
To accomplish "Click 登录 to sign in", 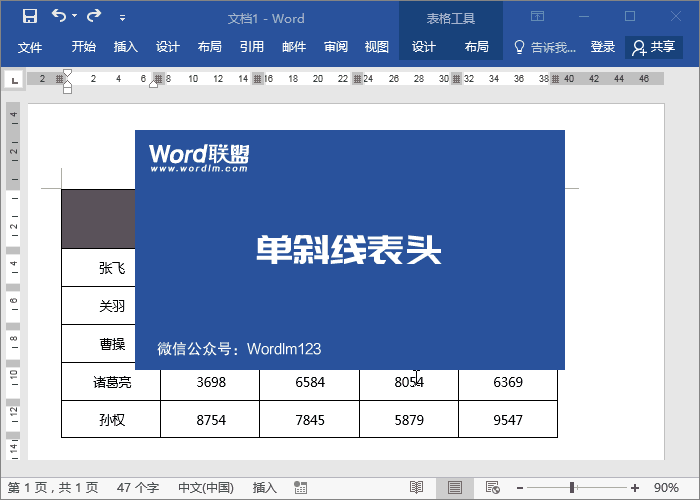I will [x=603, y=47].
